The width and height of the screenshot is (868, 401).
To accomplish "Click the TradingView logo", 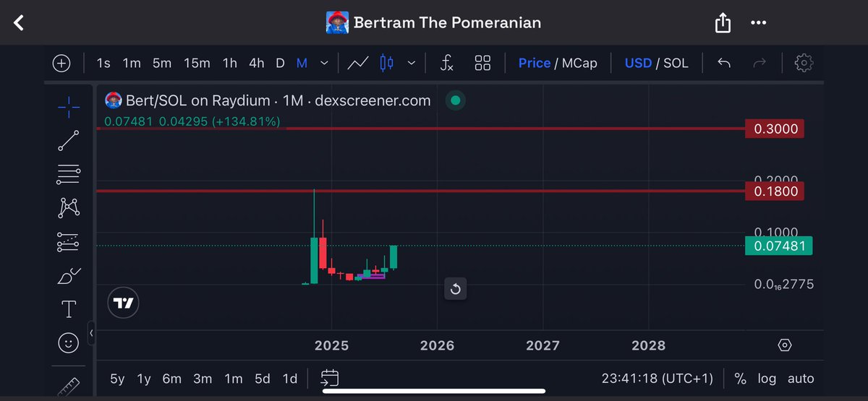I will (x=124, y=303).
